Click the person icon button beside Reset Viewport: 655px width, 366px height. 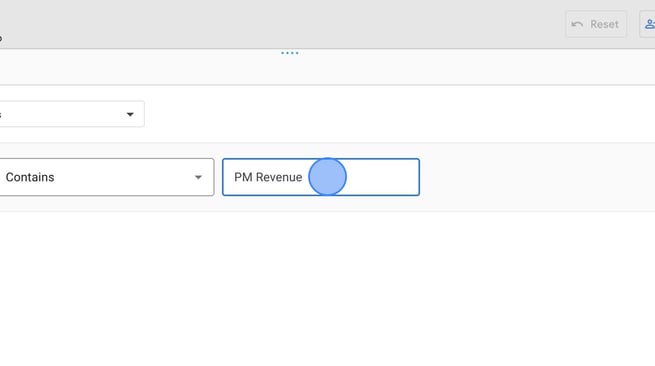648,24
